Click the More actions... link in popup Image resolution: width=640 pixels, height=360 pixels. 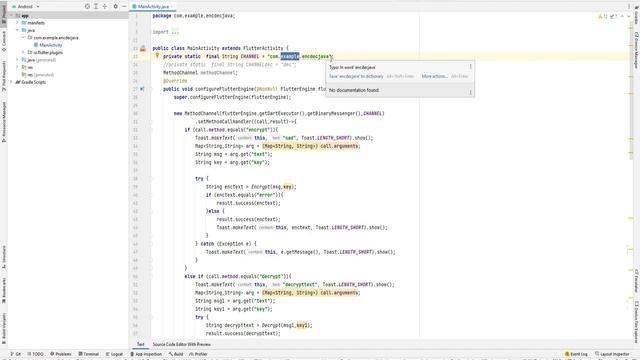coord(435,76)
